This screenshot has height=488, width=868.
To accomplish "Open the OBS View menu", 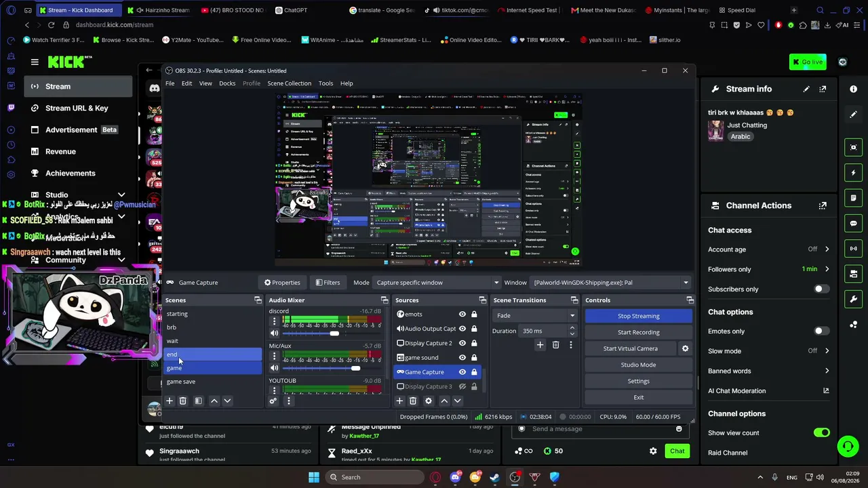I will (x=205, y=83).
